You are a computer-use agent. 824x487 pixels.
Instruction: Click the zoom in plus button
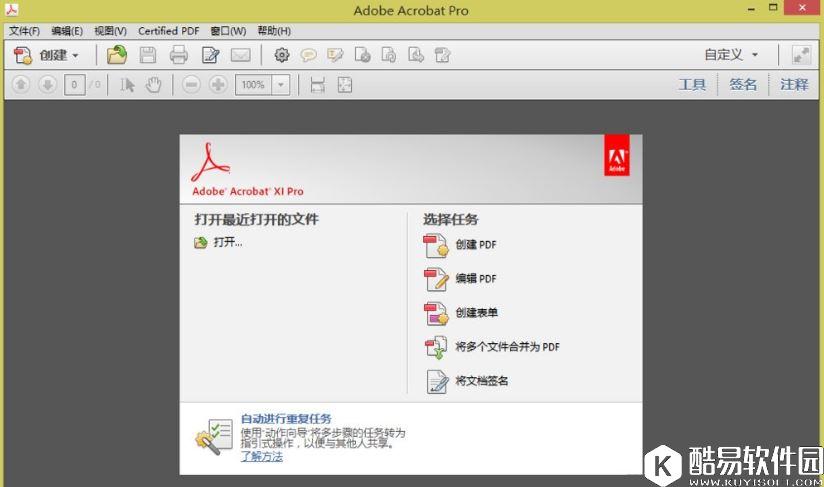click(x=218, y=85)
